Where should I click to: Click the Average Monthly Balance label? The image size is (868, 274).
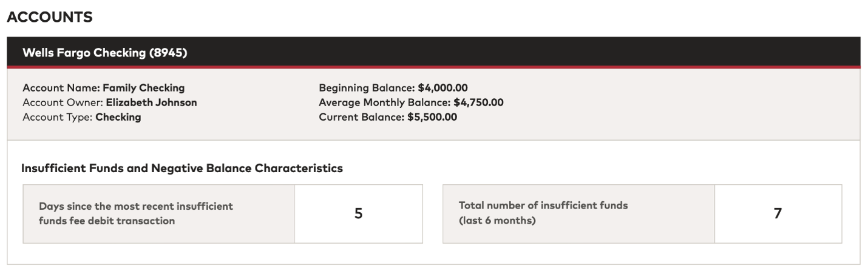click(x=384, y=102)
